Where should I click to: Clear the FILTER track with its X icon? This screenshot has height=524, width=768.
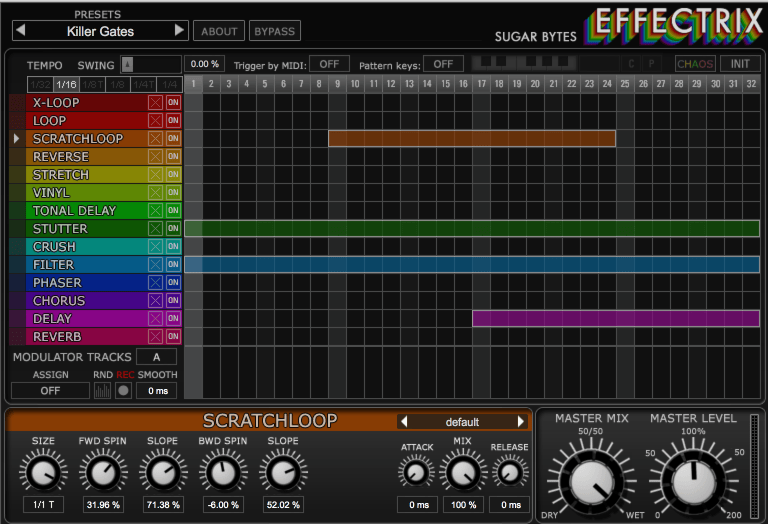pyautogui.click(x=155, y=264)
